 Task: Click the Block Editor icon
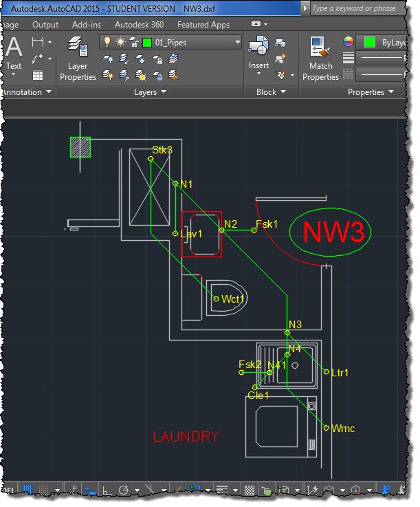click(280, 59)
